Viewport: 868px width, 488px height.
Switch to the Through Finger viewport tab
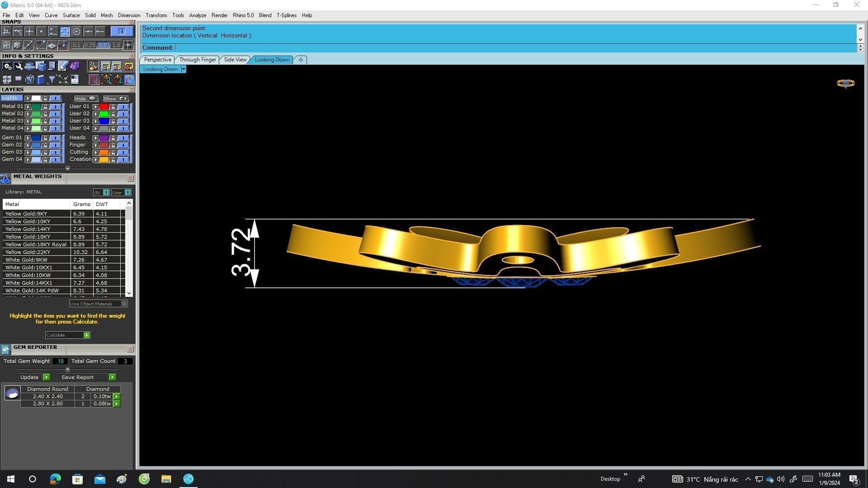[x=198, y=60]
